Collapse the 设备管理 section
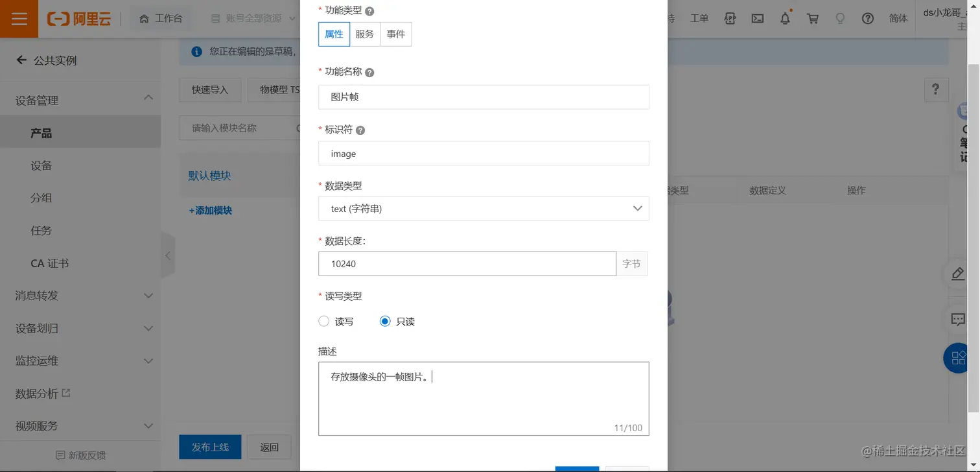The width and height of the screenshot is (980, 472). click(x=148, y=98)
